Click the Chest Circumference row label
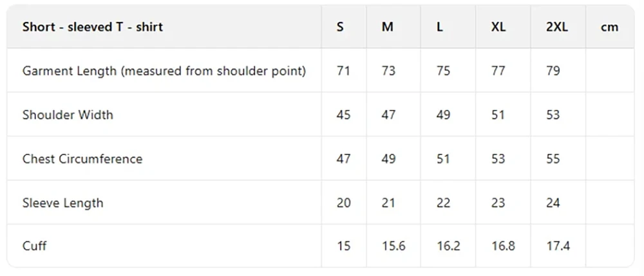This screenshot has height=276, width=644. pyautogui.click(x=82, y=159)
